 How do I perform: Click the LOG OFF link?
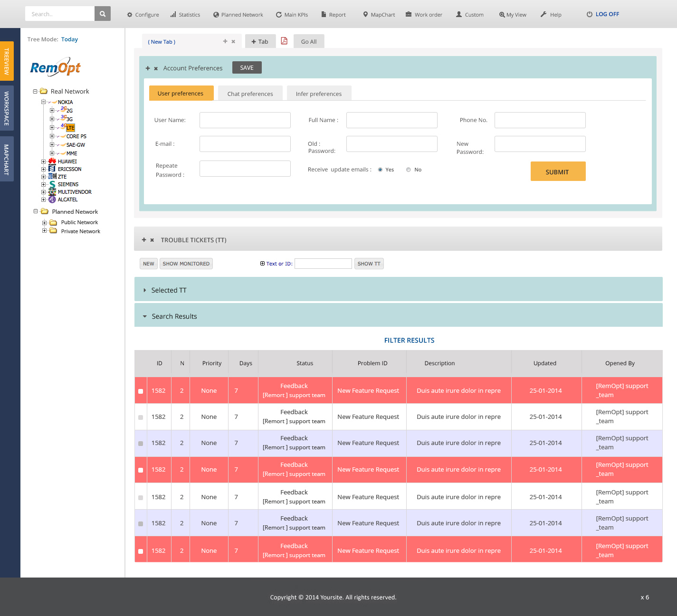point(603,14)
